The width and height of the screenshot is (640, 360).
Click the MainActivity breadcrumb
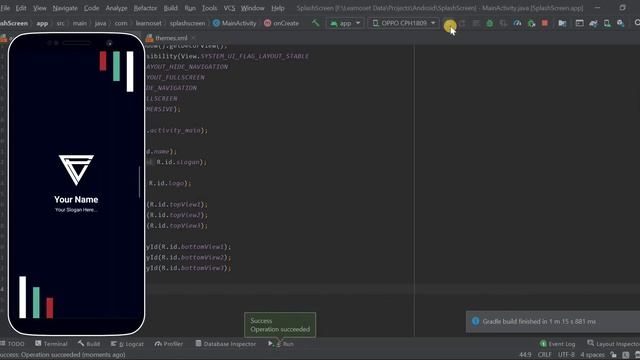coord(235,23)
